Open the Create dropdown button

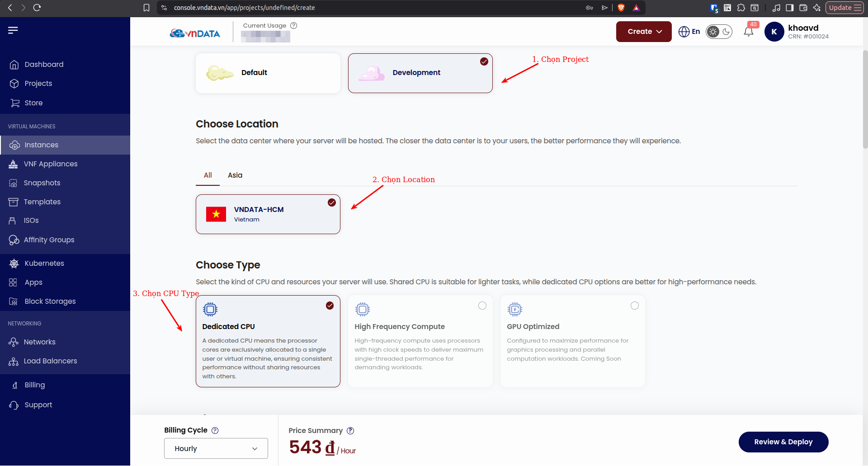pos(644,32)
